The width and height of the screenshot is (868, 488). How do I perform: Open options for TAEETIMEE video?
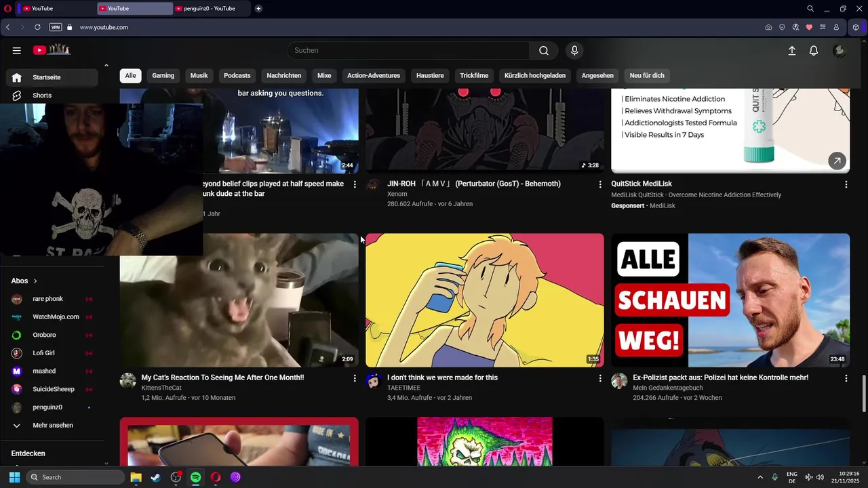pos(600,378)
